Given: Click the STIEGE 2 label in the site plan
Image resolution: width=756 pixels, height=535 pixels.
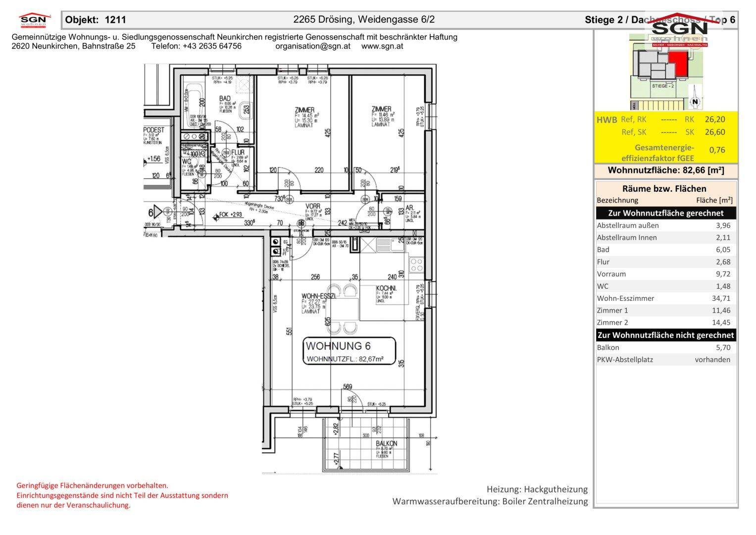Looking at the screenshot, I should (x=663, y=86).
